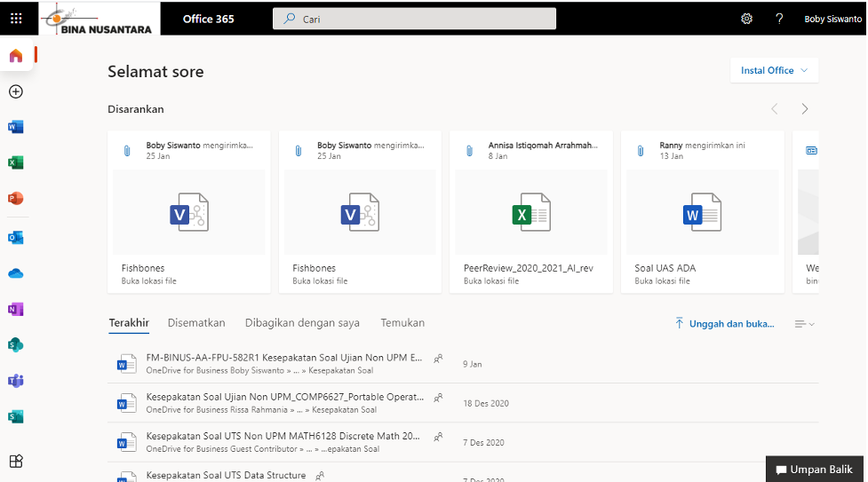Switch to the Disematkan tab
Viewport: 868px width, 482px height.
click(196, 322)
